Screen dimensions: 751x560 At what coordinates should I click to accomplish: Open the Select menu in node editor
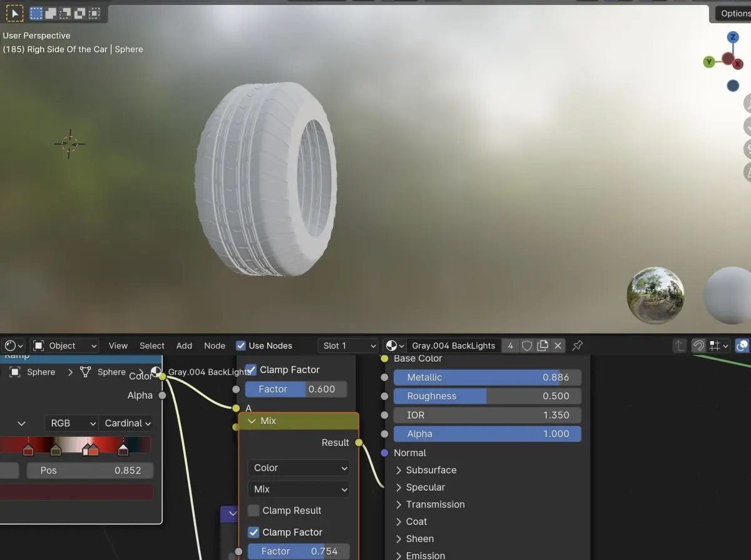pyautogui.click(x=152, y=345)
